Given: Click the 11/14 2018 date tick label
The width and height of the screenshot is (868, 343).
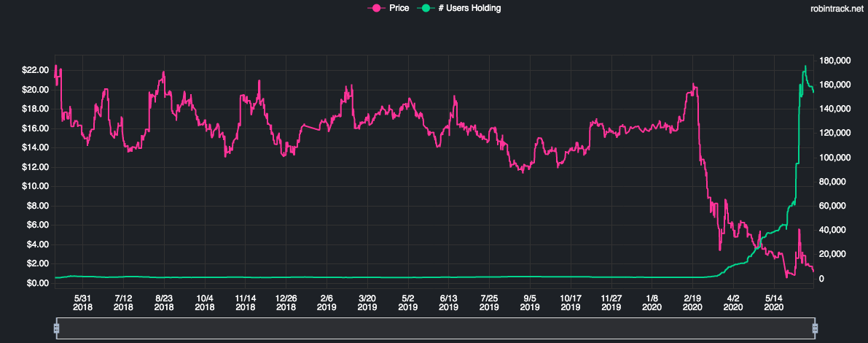Looking at the screenshot, I should [246, 304].
